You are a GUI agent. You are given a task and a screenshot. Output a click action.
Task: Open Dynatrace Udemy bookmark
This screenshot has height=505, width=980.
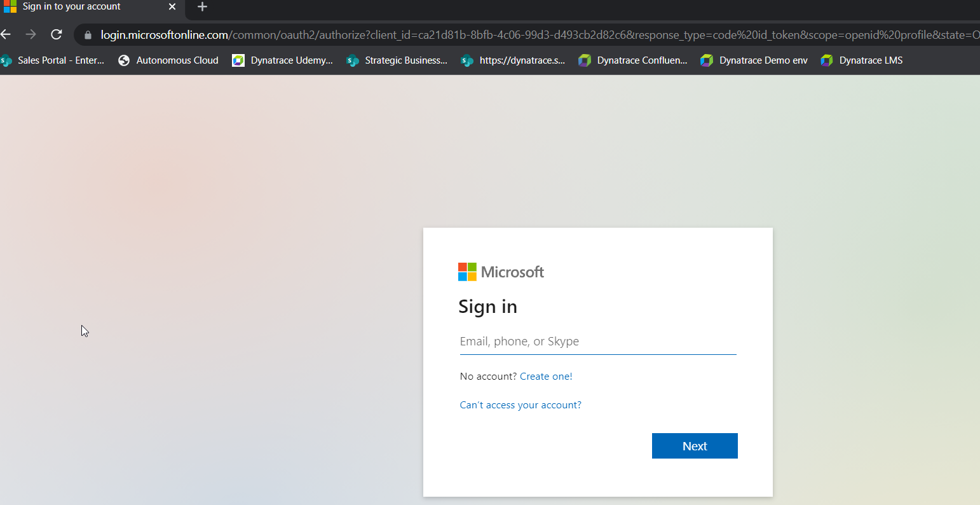[x=283, y=60]
